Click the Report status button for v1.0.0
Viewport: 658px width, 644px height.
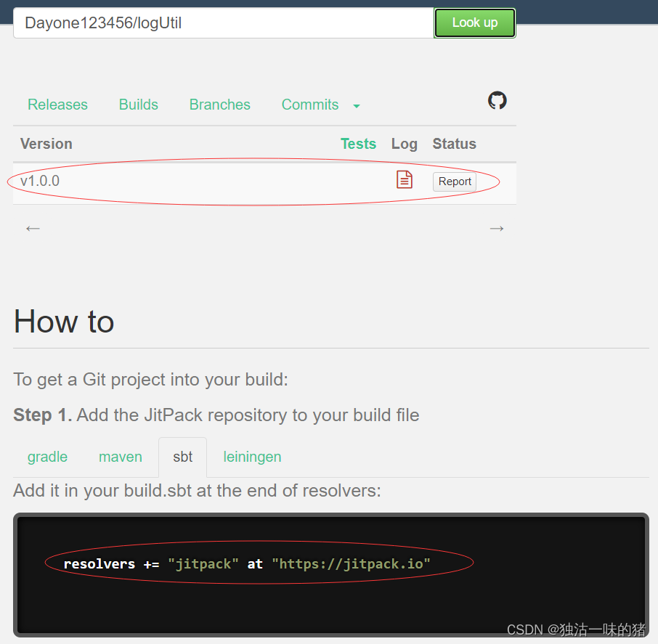tap(455, 182)
